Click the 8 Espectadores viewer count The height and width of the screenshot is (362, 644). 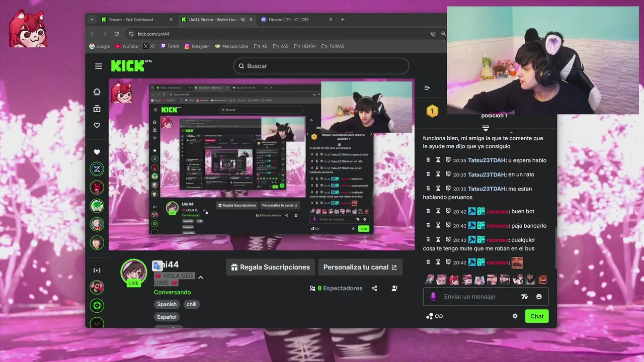(x=336, y=288)
